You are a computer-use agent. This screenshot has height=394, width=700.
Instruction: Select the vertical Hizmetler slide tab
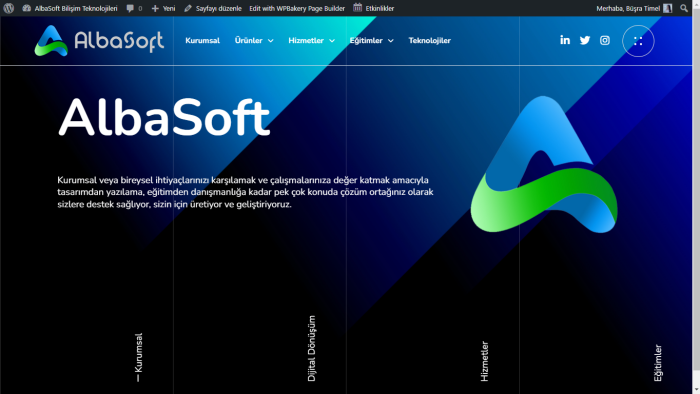484,361
